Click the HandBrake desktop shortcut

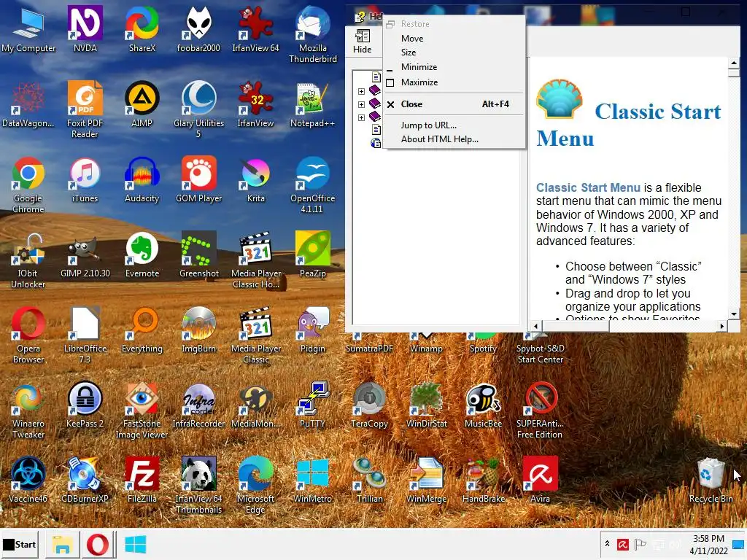[483, 480]
